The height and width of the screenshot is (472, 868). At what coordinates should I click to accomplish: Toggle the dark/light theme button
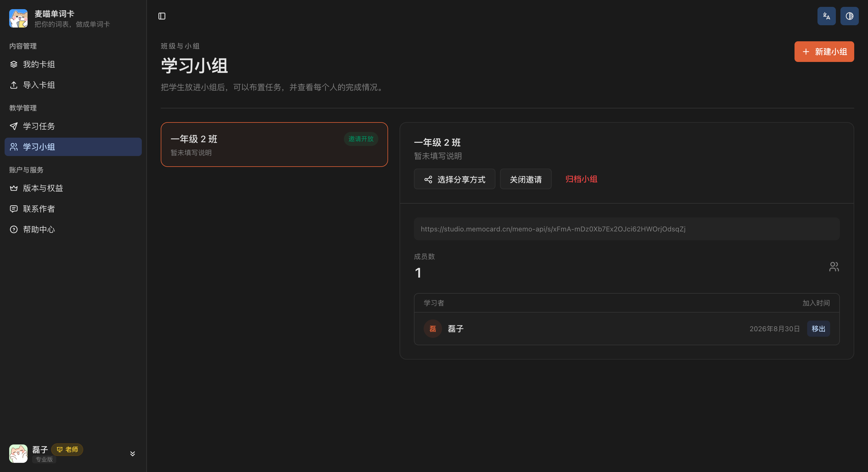[x=849, y=16]
